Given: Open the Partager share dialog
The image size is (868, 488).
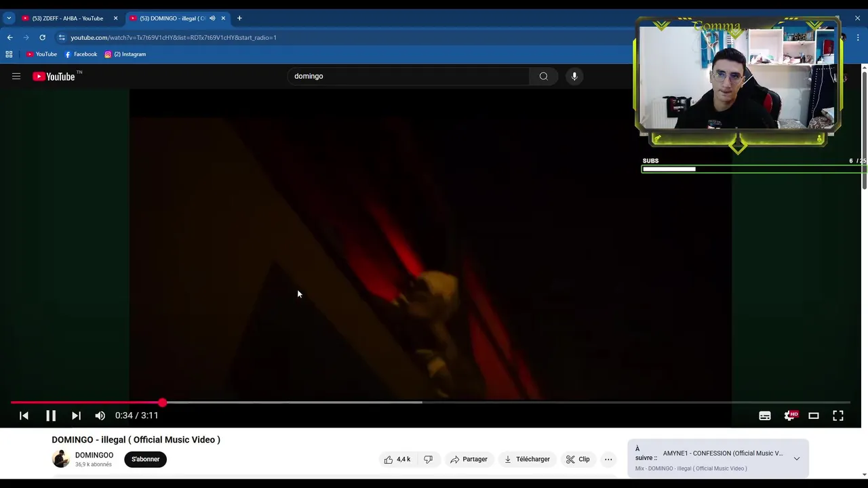Looking at the screenshot, I should tap(469, 459).
